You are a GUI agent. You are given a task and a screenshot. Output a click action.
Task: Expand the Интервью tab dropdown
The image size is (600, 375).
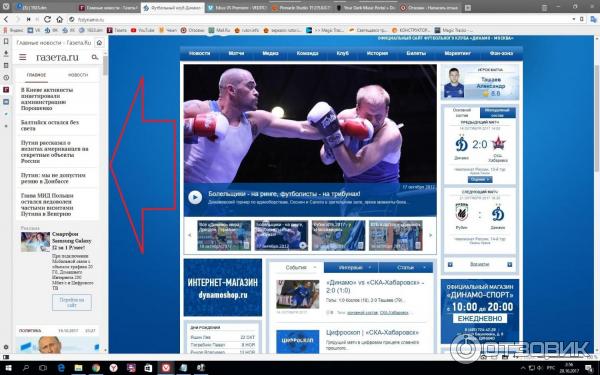pos(370,267)
